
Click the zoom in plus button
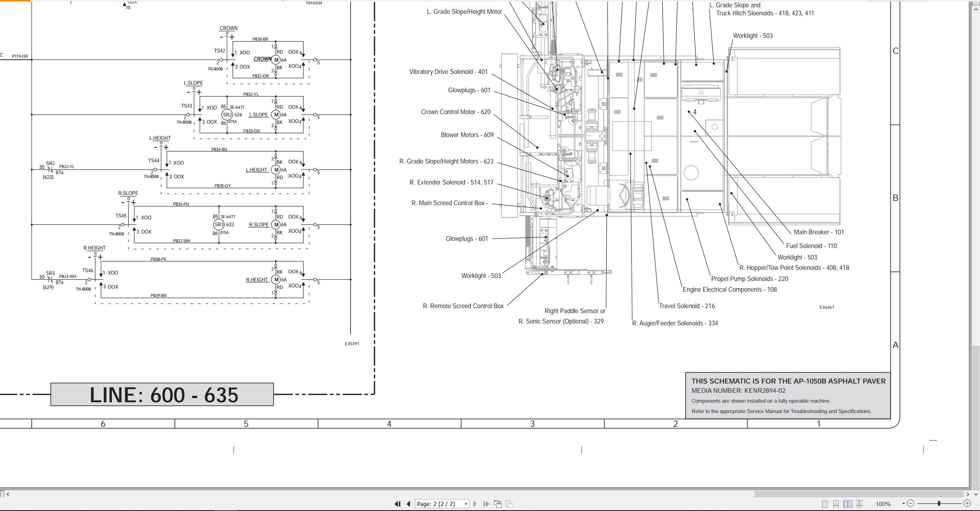click(967, 504)
